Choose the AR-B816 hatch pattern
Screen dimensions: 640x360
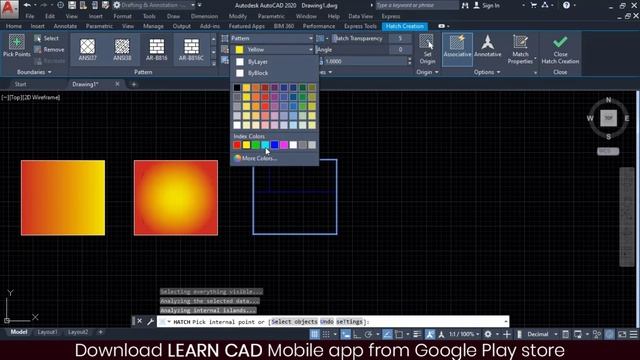(157, 49)
